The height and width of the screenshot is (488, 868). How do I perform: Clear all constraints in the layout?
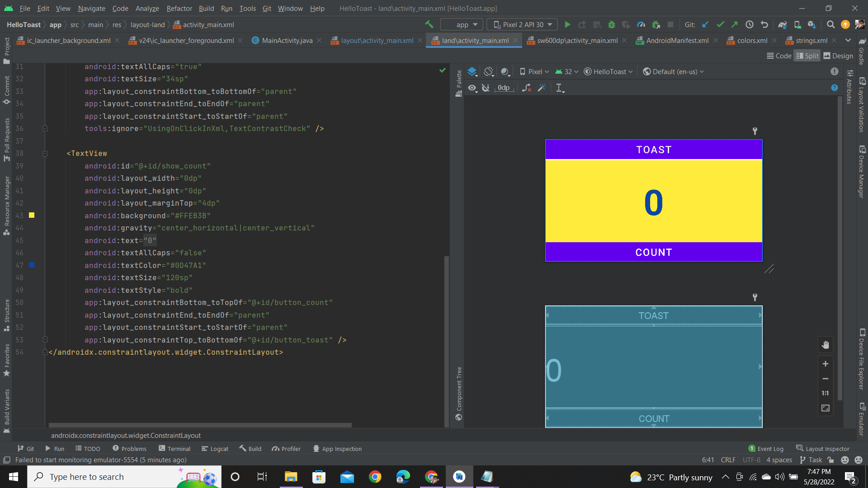pyautogui.click(x=526, y=88)
